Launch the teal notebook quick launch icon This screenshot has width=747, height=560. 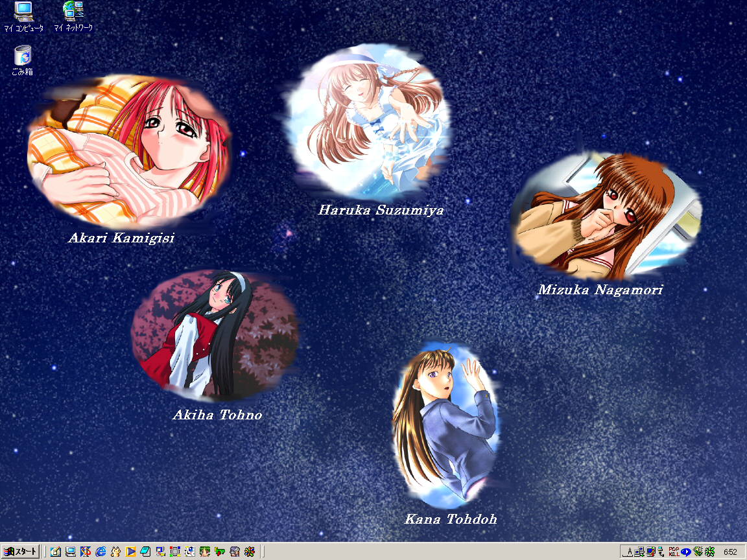pos(145,552)
